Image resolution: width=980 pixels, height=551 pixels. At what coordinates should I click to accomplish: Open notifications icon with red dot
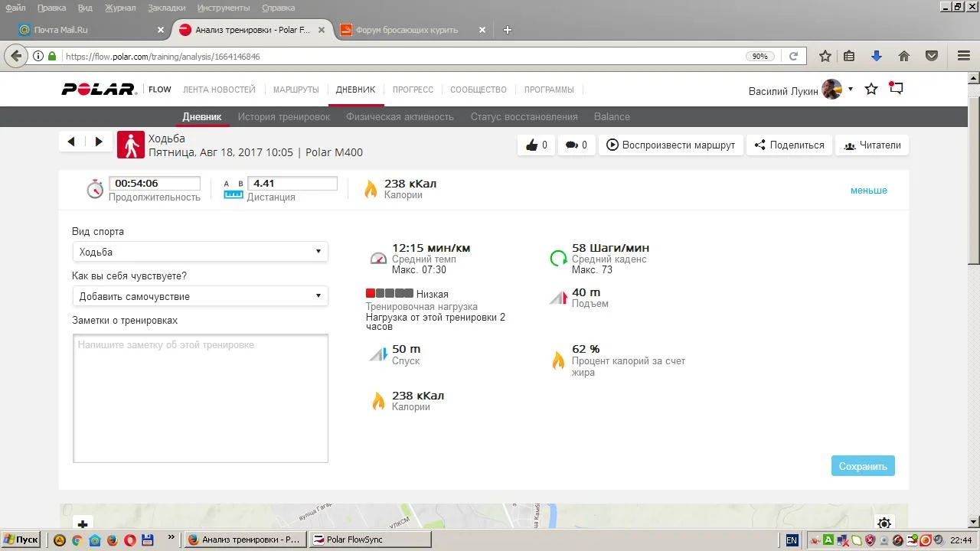(896, 89)
